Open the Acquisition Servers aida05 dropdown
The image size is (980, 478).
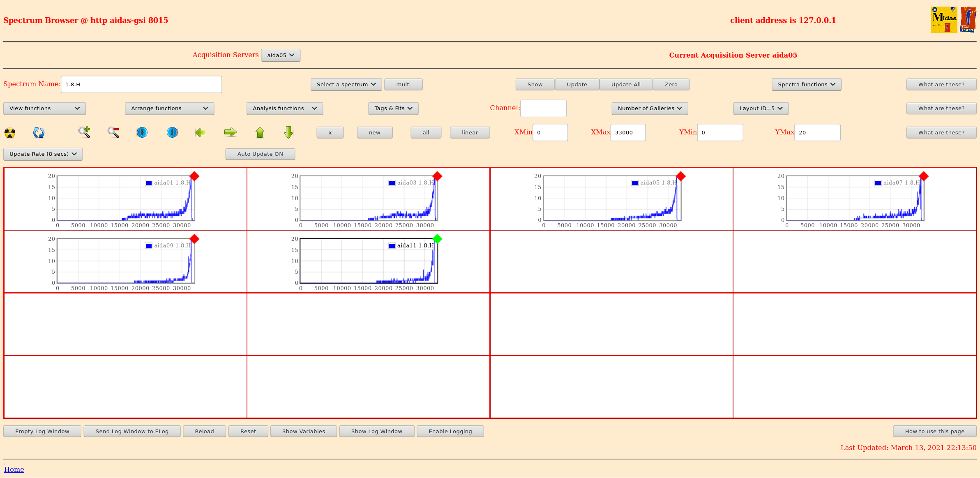[281, 55]
